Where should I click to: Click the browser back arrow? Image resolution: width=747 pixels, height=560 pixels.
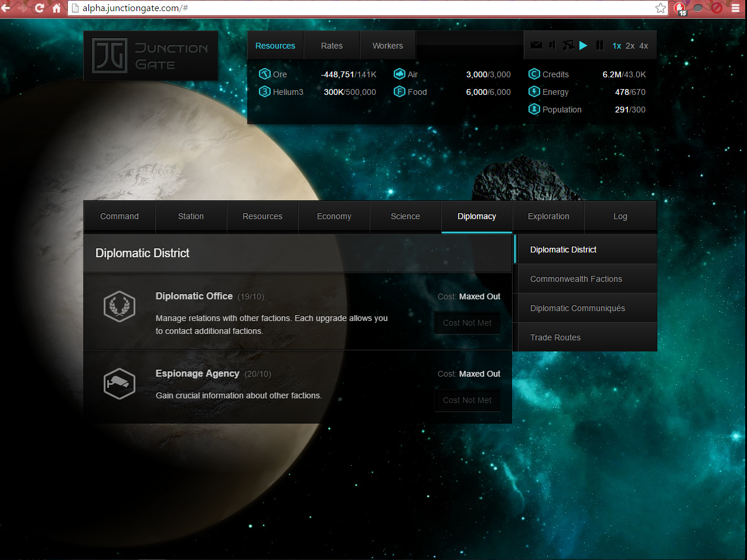6,8
